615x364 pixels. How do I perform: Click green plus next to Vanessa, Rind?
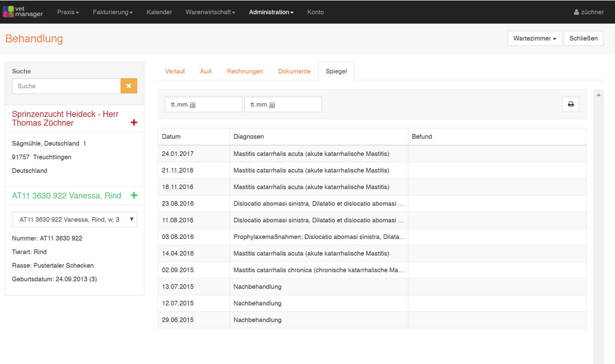coord(134,196)
